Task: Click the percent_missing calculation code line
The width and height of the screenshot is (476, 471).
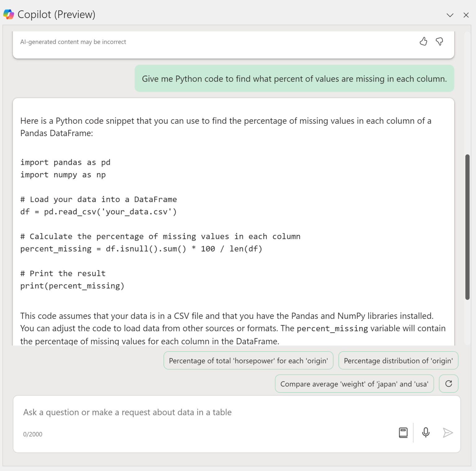Action: click(x=141, y=249)
